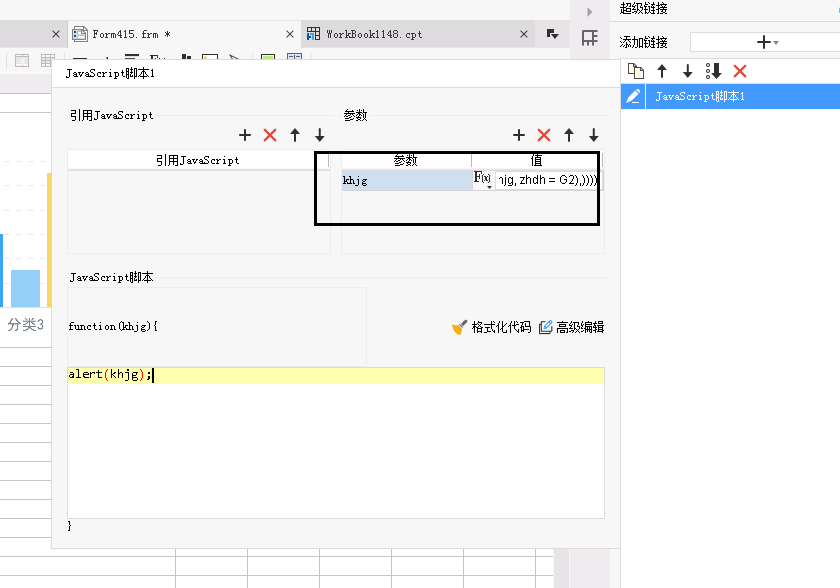Open the tab list dropdown arrow
840x588 pixels.
coord(552,34)
